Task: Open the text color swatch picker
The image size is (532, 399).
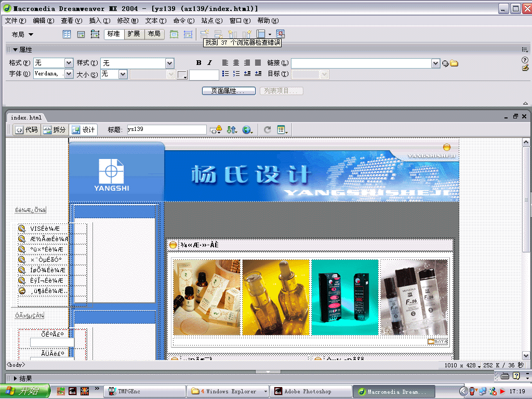Action: pos(182,75)
